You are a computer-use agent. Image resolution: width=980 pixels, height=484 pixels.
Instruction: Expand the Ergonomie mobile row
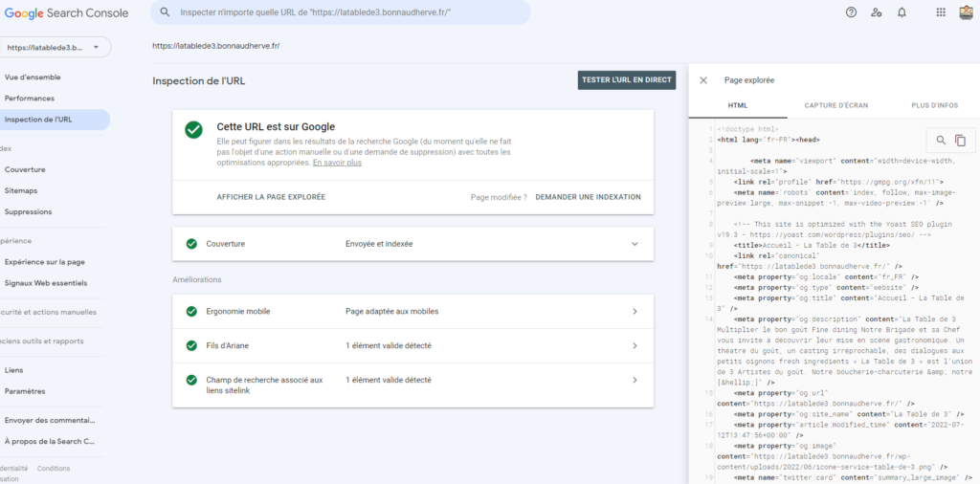[634, 312]
